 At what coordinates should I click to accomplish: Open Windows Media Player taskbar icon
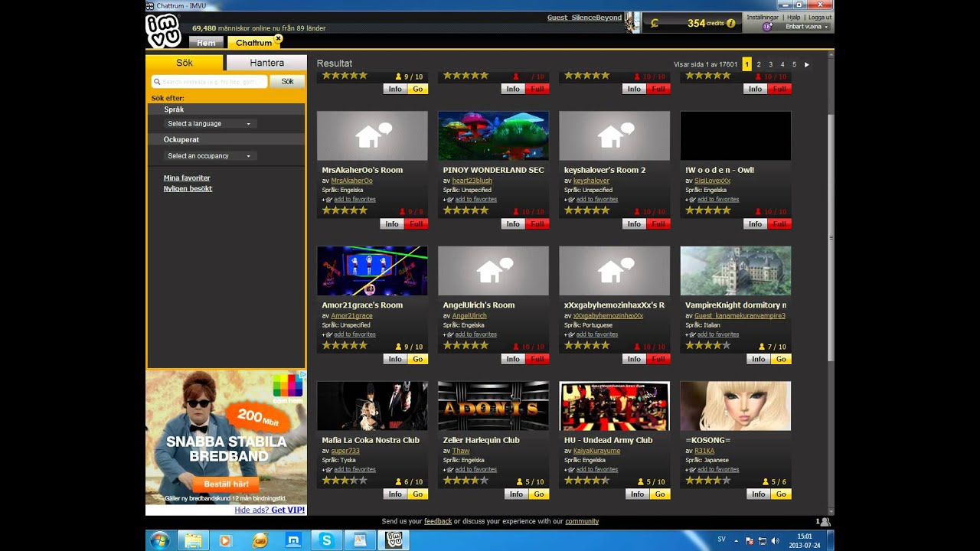click(225, 540)
